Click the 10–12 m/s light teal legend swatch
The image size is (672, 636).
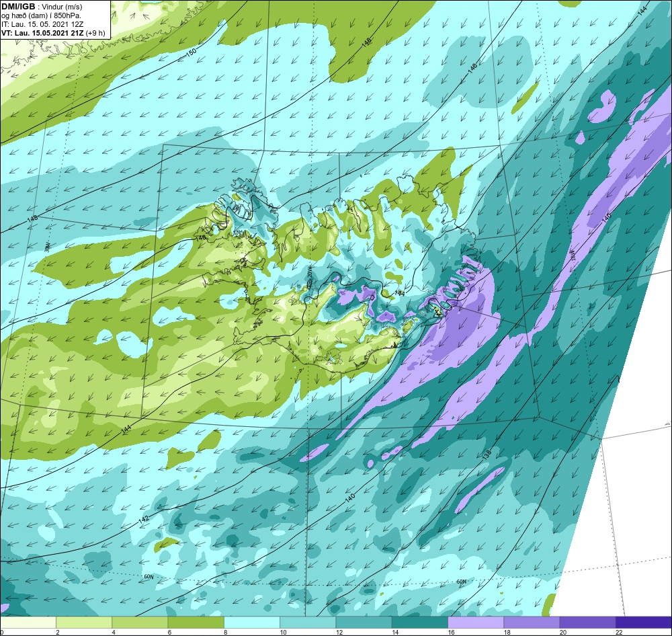(308, 621)
